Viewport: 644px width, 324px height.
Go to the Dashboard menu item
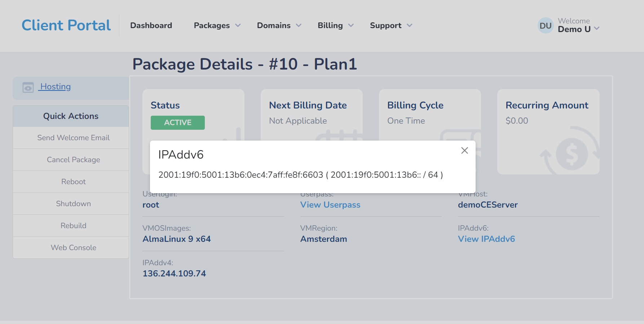tap(151, 26)
